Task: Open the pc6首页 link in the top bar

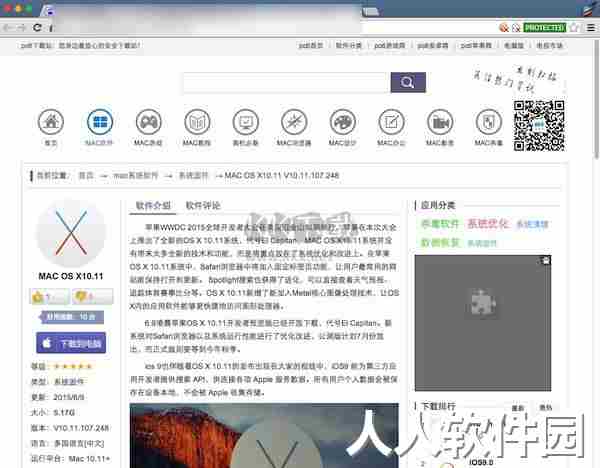Action: pyautogui.click(x=311, y=46)
